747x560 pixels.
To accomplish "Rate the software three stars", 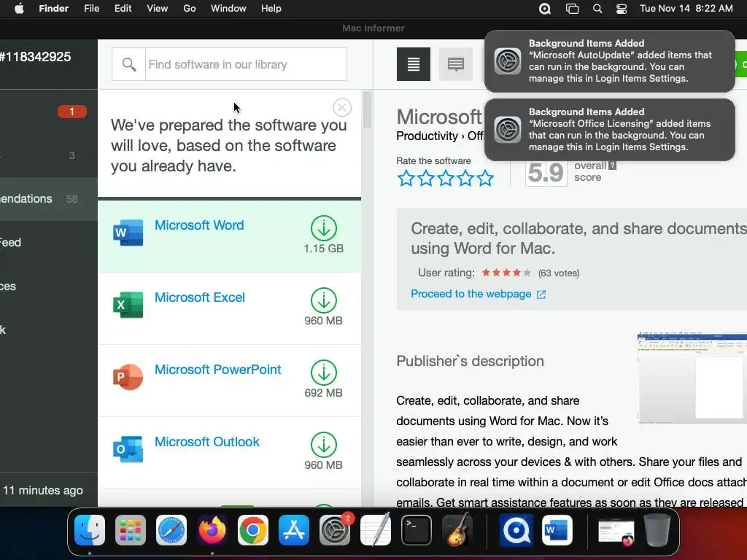I will (x=446, y=179).
